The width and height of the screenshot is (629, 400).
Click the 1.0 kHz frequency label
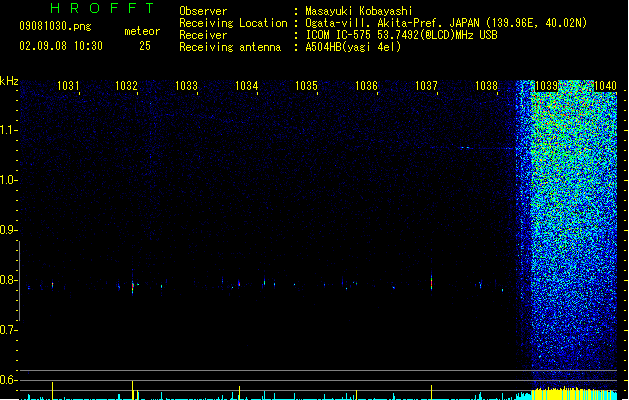click(8, 180)
